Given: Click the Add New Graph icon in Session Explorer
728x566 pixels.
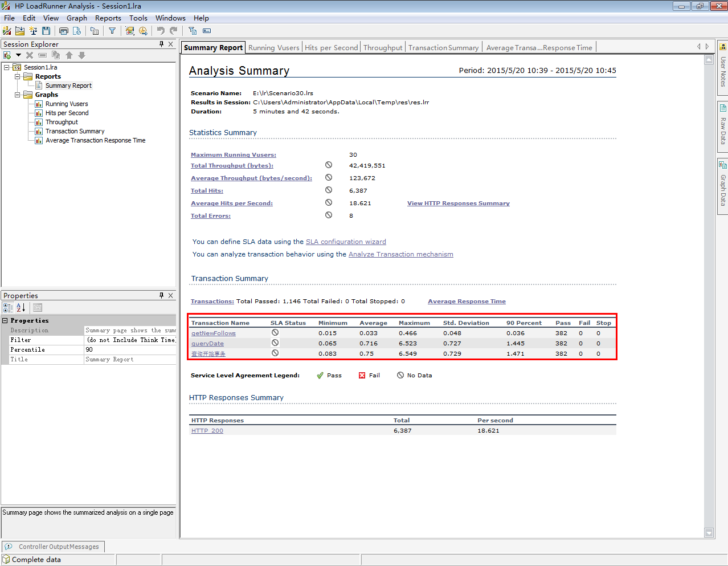Looking at the screenshot, I should point(7,55).
